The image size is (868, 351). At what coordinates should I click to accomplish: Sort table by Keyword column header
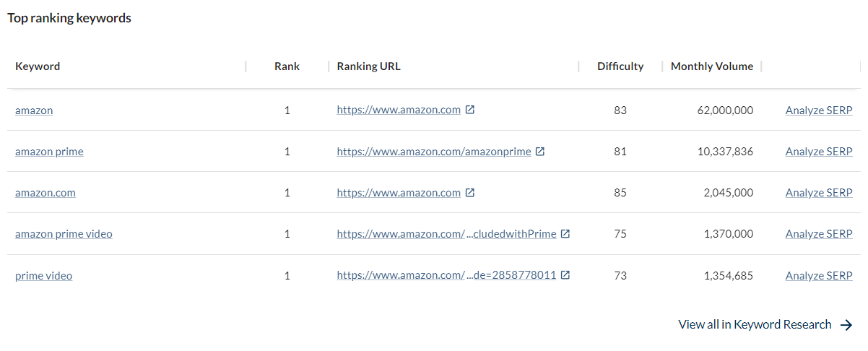(38, 66)
